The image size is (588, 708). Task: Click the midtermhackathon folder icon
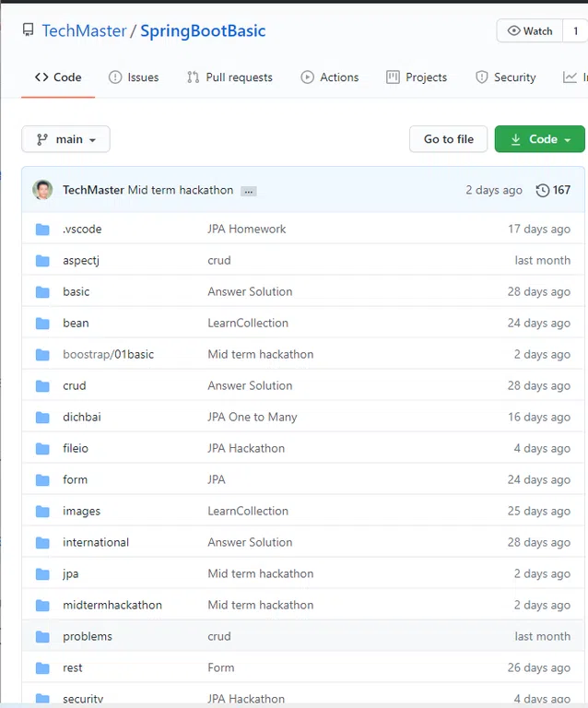[42, 606]
